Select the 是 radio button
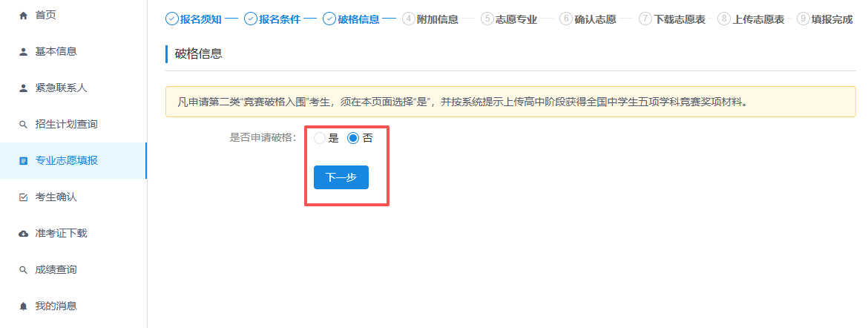Image resolution: width=868 pixels, height=328 pixels. [320, 138]
